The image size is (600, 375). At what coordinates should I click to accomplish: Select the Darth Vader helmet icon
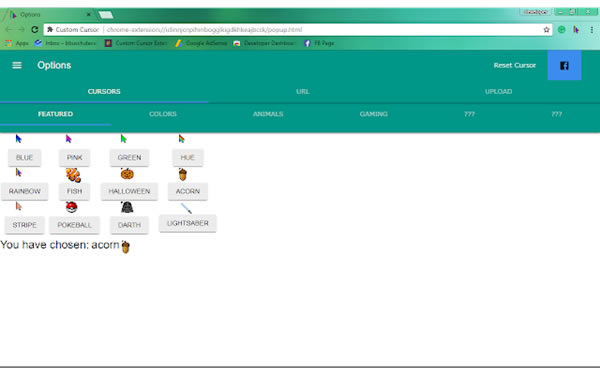pos(127,207)
